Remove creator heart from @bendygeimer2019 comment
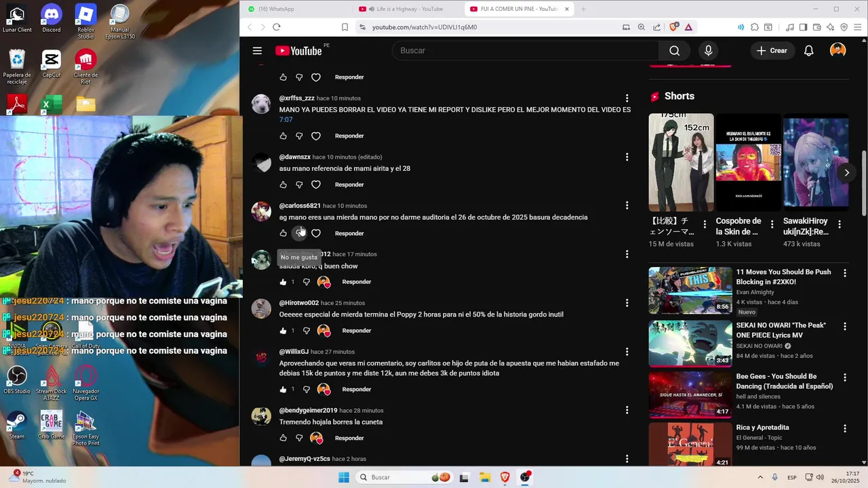The width and height of the screenshot is (868, 488). [x=317, y=438]
